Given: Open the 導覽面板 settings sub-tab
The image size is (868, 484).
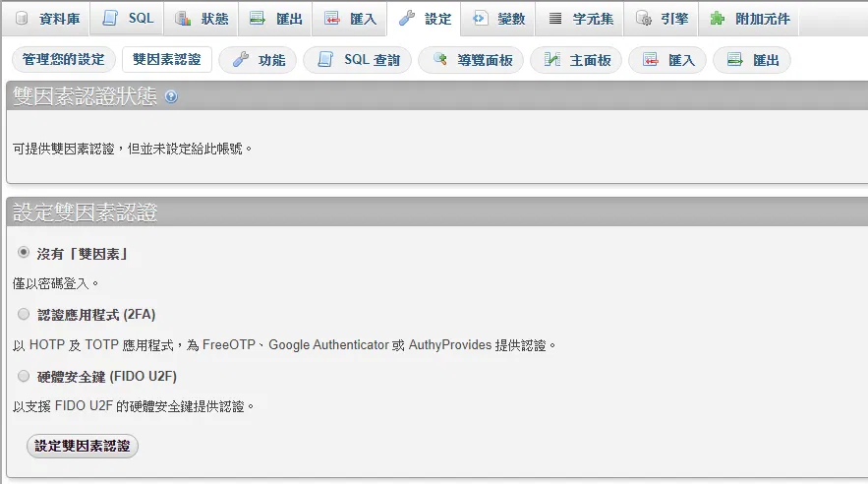Looking at the screenshot, I should 471,60.
